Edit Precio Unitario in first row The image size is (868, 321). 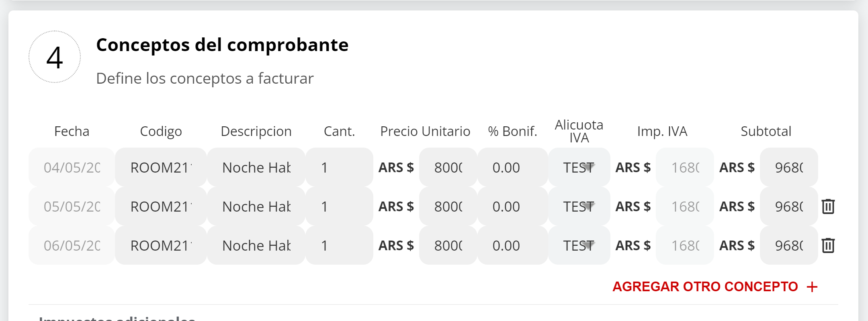click(x=448, y=167)
